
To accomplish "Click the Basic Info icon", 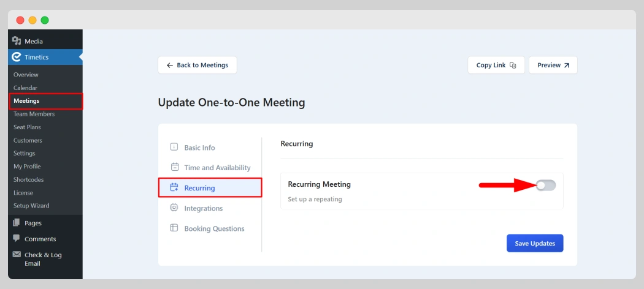I will click(x=174, y=147).
